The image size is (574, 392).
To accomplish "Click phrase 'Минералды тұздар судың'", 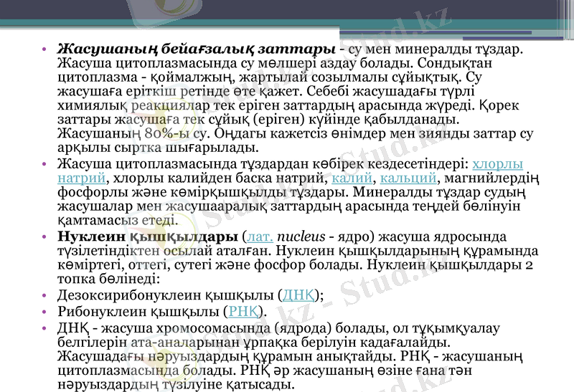I will click(x=439, y=192).
